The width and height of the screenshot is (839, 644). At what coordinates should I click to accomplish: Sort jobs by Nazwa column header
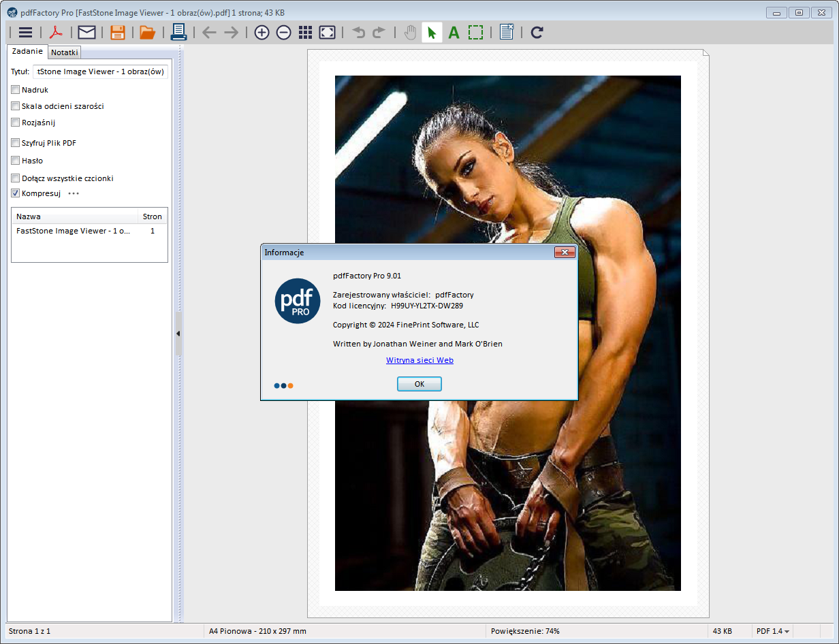[x=75, y=216]
